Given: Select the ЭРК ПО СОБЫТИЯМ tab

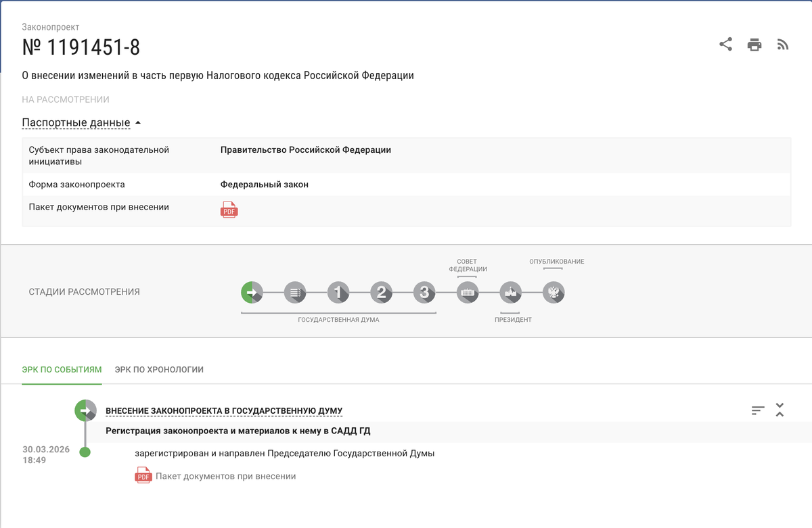Looking at the screenshot, I should 62,370.
